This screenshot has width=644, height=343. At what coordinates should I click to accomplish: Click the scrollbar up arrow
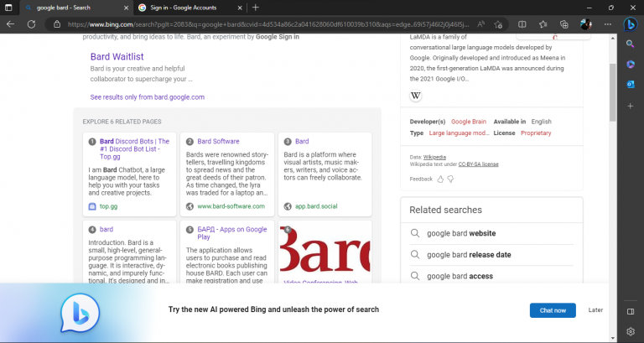613,39
